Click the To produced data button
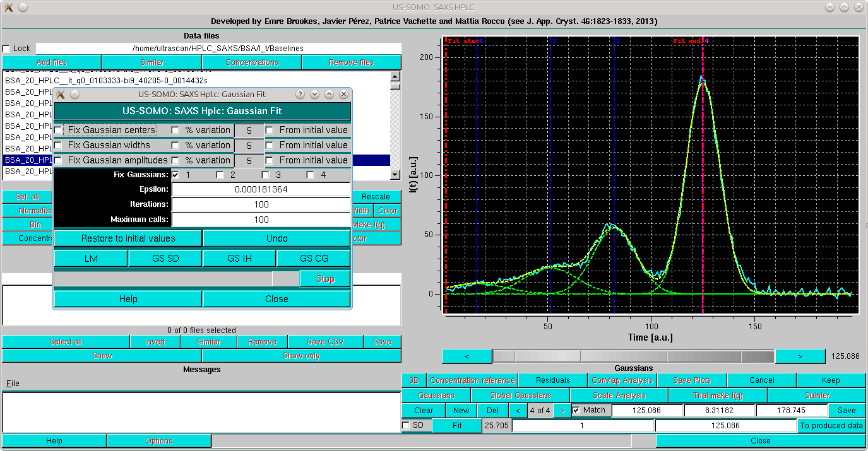Image resolution: width=868 pixels, height=451 pixels. 831,426
